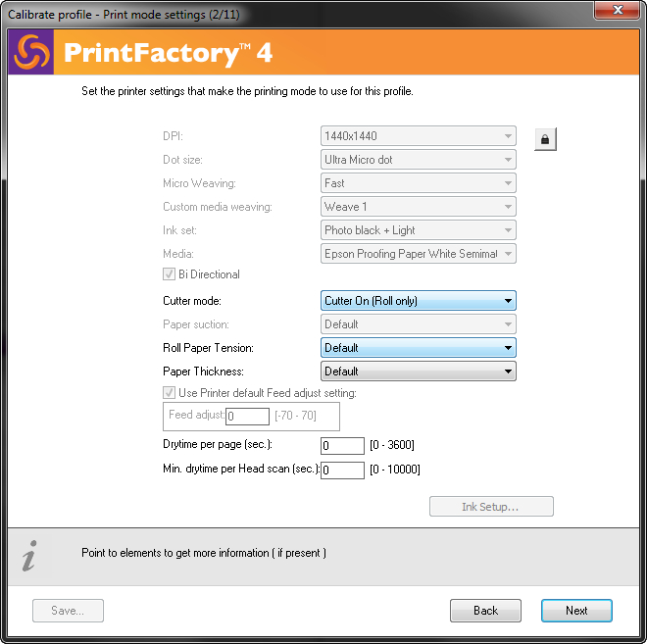Click the Drytime per page field
The image size is (647, 644).
[342, 446]
